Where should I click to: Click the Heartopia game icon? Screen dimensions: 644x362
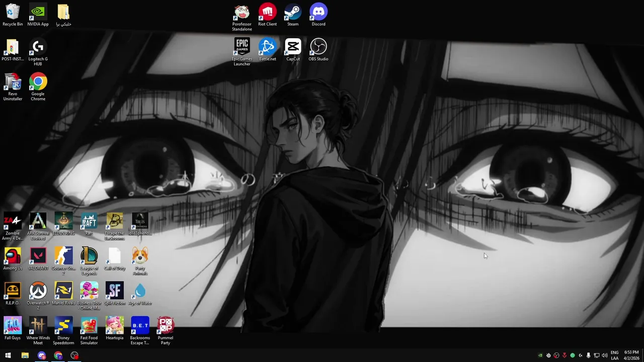click(114, 329)
